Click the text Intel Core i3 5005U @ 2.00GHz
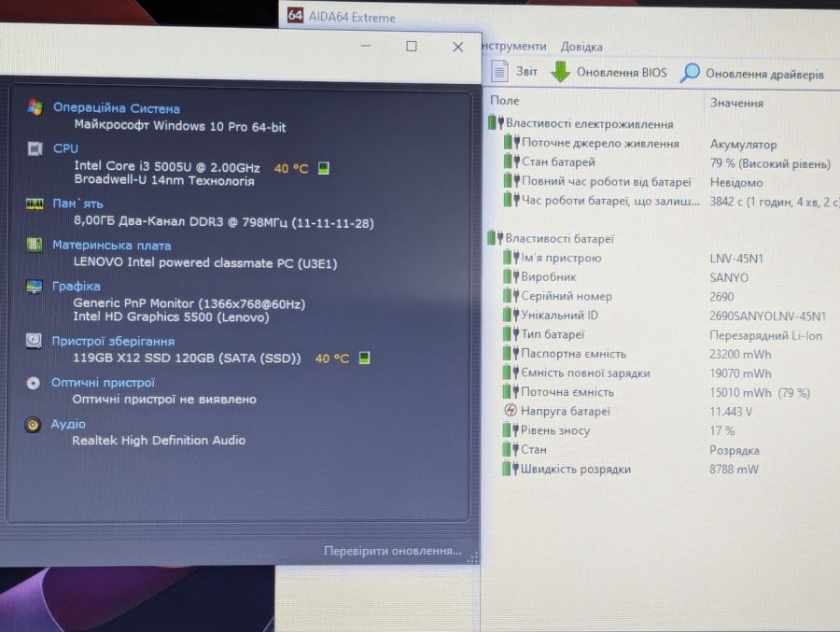This screenshot has height=632, width=840. pos(167,167)
